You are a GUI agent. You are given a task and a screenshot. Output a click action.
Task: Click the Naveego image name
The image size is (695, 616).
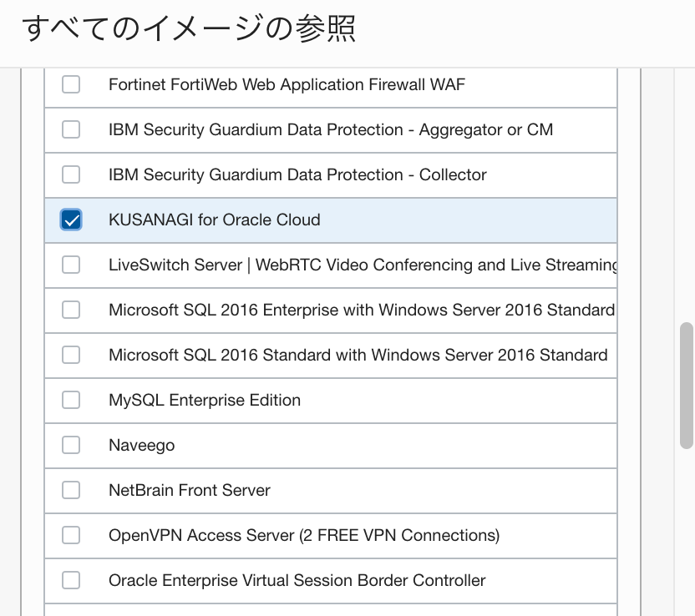pos(142,446)
